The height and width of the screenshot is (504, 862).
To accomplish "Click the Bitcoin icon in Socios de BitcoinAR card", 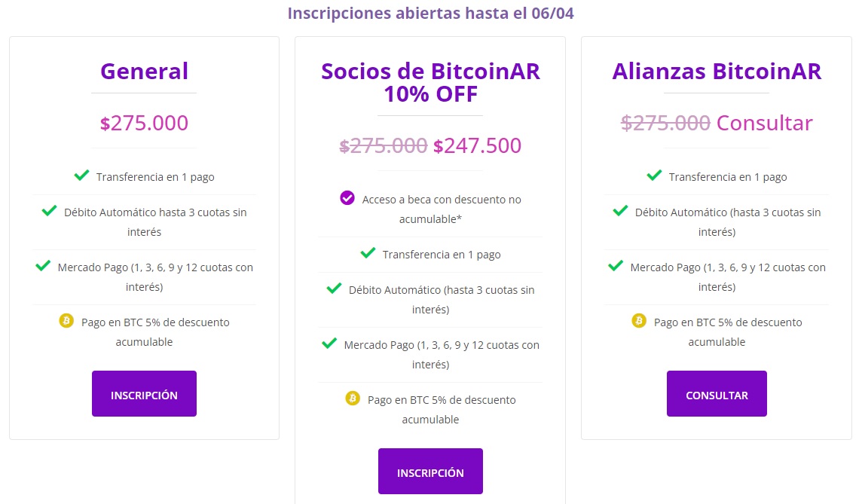I will [352, 399].
